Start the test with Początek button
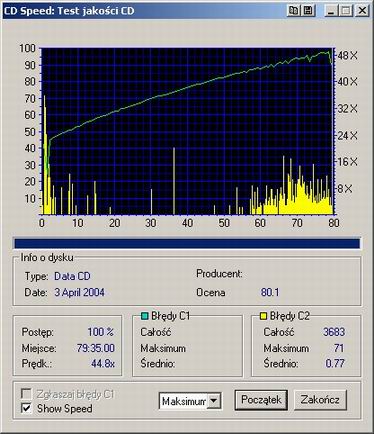Viewport: 374px width, 434px height. pos(261,400)
